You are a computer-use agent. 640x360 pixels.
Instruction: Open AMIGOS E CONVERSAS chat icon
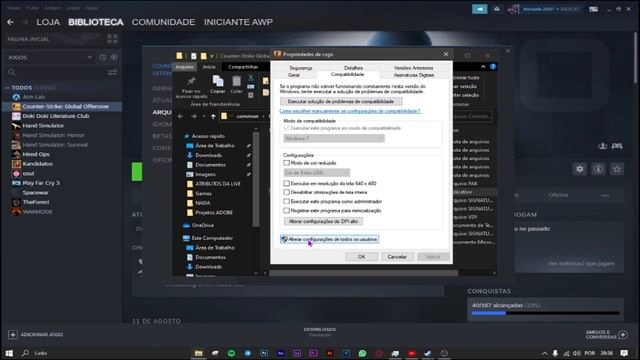point(622,335)
